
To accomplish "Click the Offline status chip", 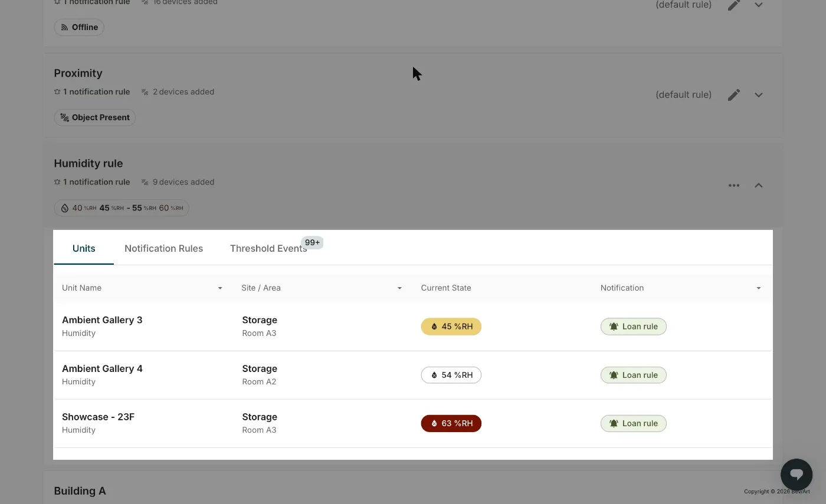I will (x=79, y=27).
